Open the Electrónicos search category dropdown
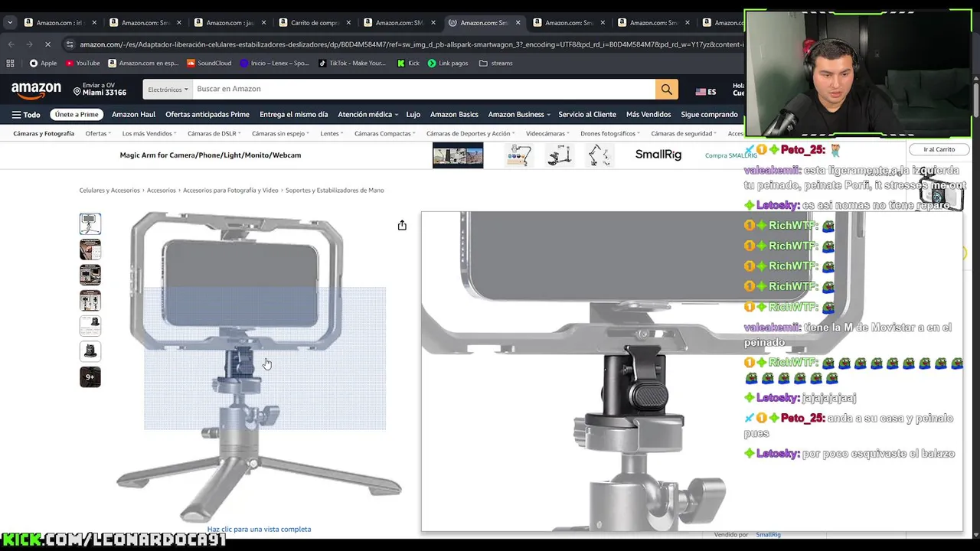 [168, 90]
